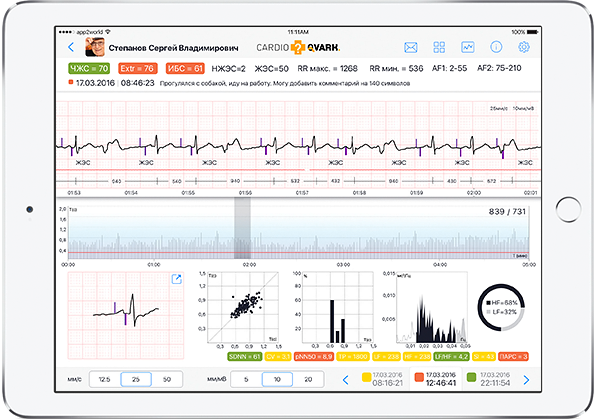Tap the SDNN = 61 indicator

[x=245, y=357]
